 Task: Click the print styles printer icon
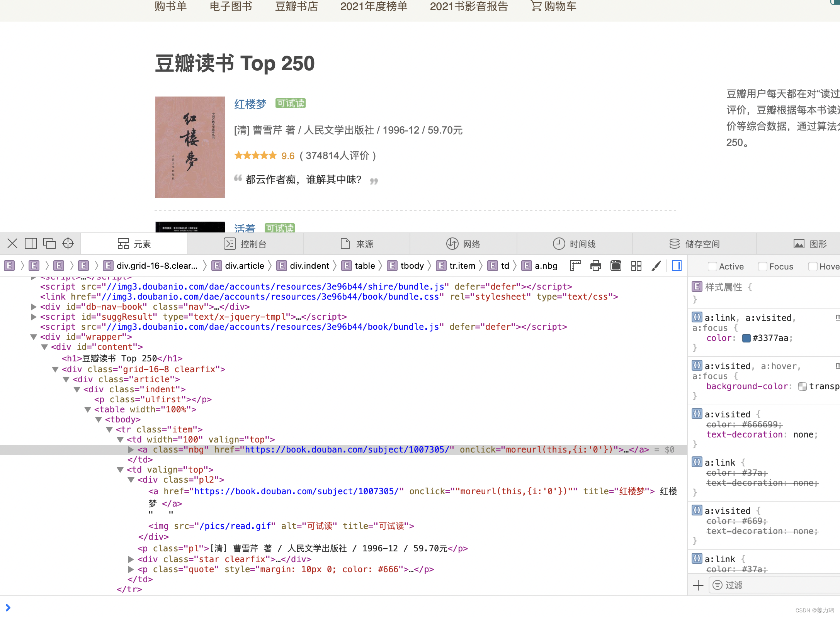point(596,266)
